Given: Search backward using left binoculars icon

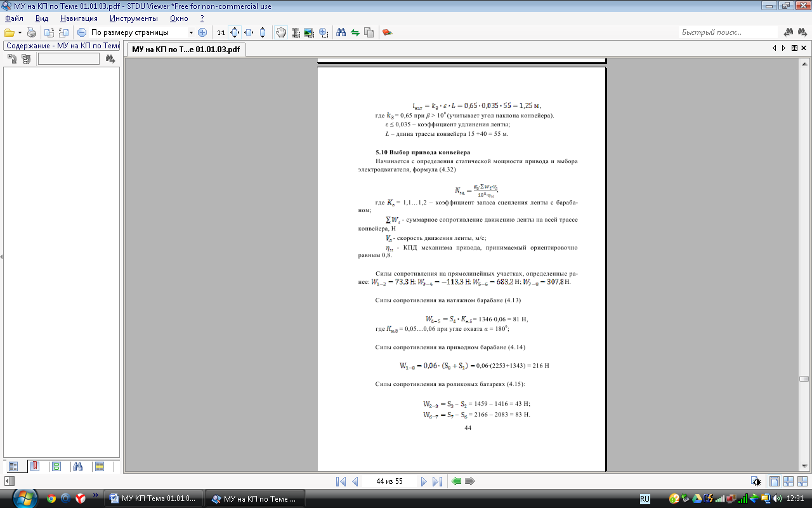Looking at the screenshot, I should pos(789,32).
